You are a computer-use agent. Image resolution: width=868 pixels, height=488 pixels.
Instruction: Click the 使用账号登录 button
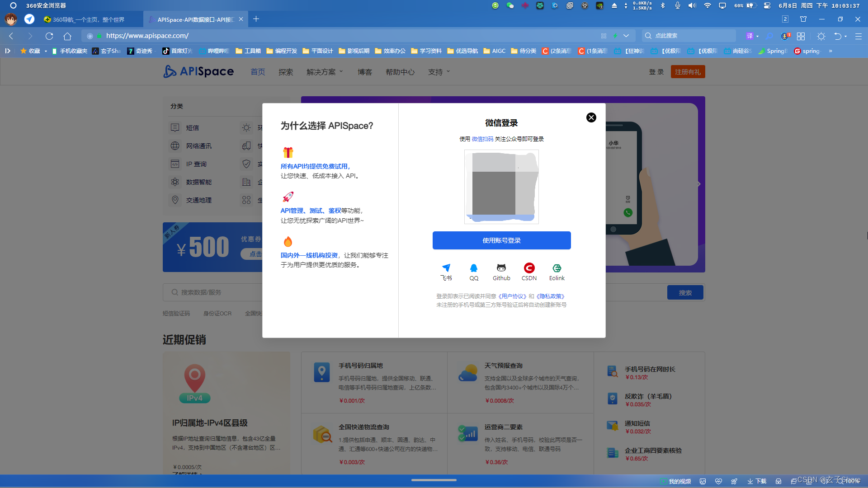(501, 240)
